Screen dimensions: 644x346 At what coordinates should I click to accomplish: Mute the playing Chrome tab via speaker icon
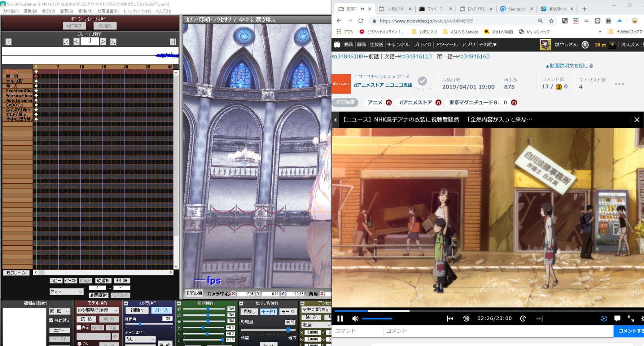pyautogui.click(x=362, y=9)
